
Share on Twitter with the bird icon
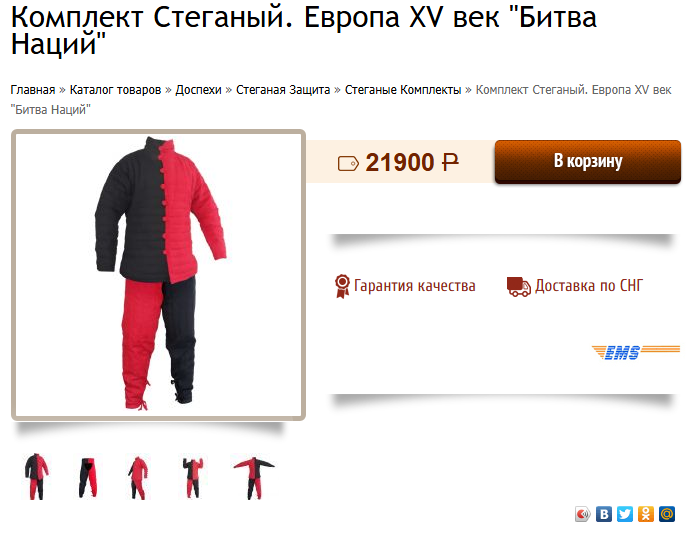[x=625, y=514]
